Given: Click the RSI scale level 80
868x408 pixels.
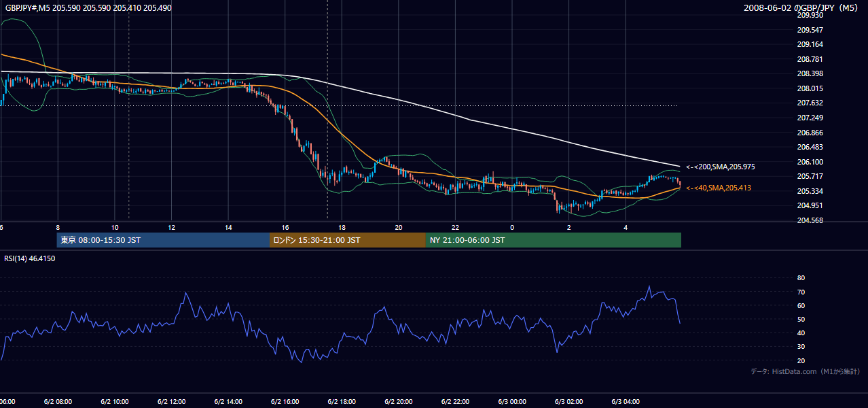Looking at the screenshot, I should tap(801, 278).
